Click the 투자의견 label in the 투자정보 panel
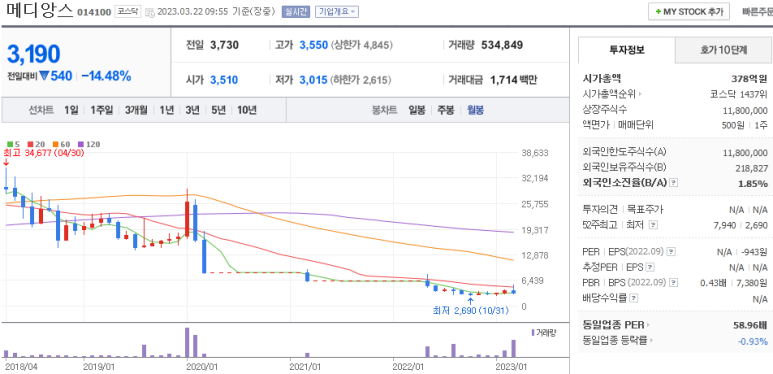This screenshot has height=374, width=773. [600, 209]
